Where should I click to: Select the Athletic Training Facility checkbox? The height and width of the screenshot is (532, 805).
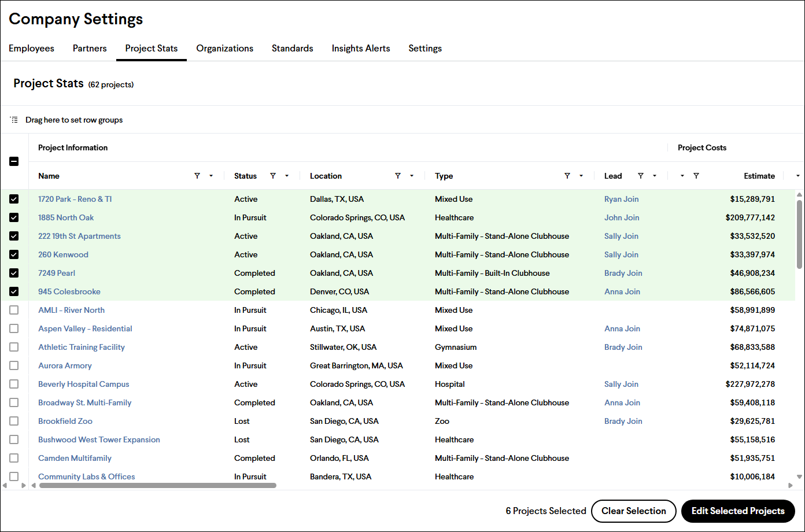(14, 347)
